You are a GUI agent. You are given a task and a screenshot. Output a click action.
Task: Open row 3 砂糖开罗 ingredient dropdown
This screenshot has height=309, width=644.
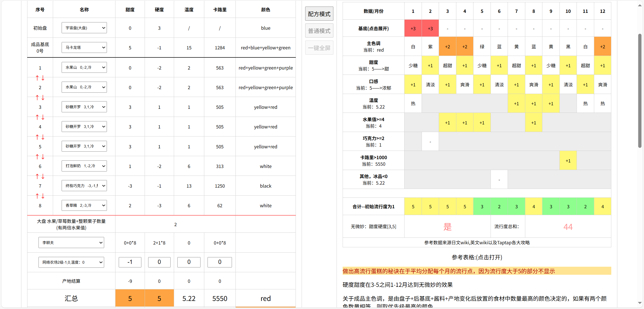84,107
